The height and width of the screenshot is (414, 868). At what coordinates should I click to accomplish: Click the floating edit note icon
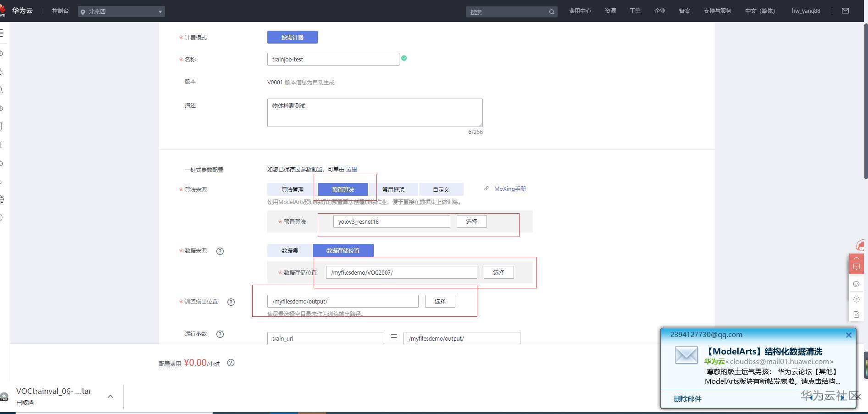click(x=857, y=315)
